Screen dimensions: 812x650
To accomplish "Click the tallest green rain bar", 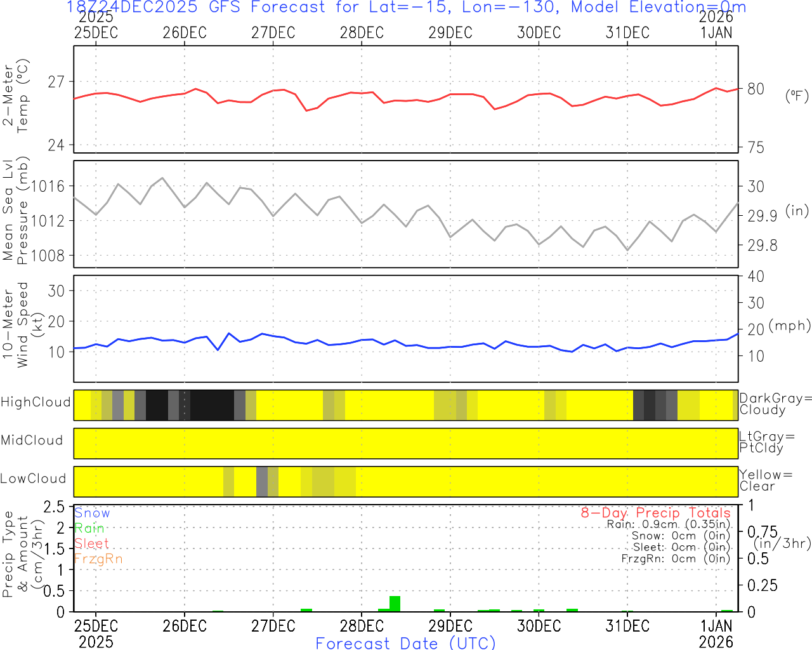I will pyautogui.click(x=395, y=604).
